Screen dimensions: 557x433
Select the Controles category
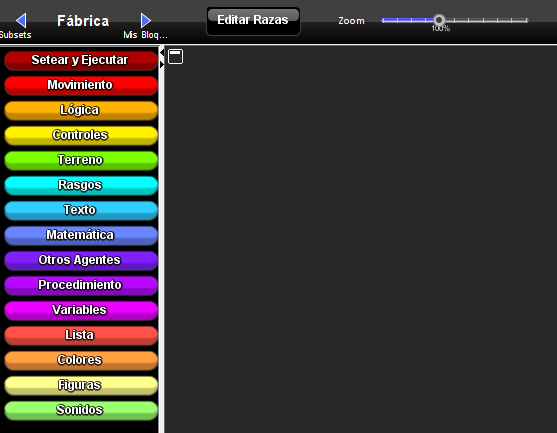(81, 135)
